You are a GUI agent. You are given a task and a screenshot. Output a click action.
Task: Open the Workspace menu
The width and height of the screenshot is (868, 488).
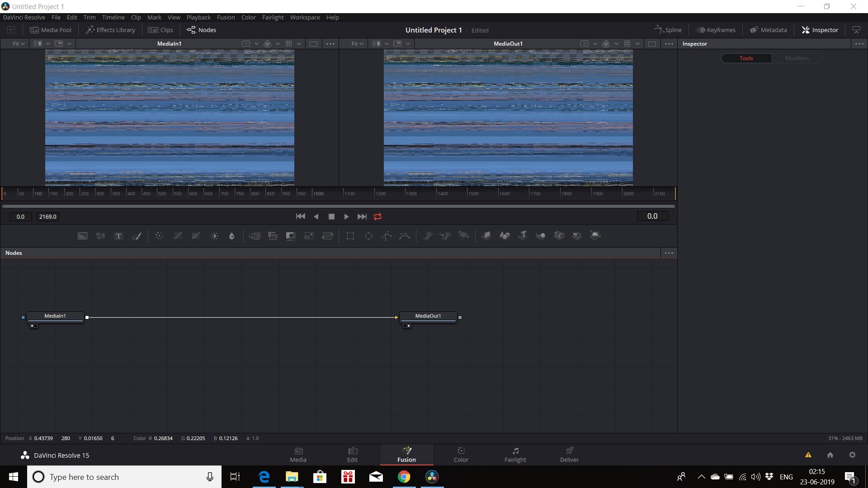305,17
